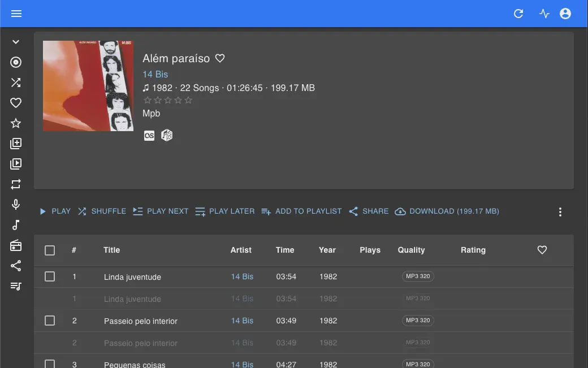The width and height of the screenshot is (588, 368).
Task: Open the 14 Bis artist link under album title
Action: pyautogui.click(x=155, y=74)
